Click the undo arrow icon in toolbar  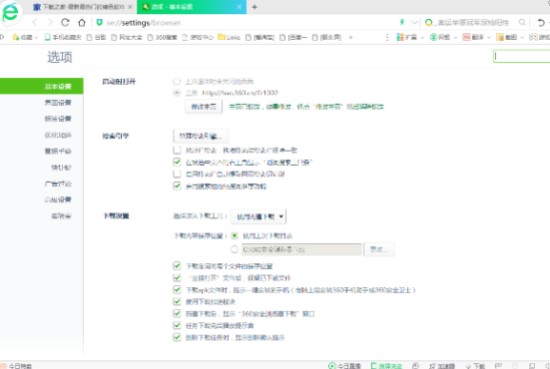coord(541,23)
